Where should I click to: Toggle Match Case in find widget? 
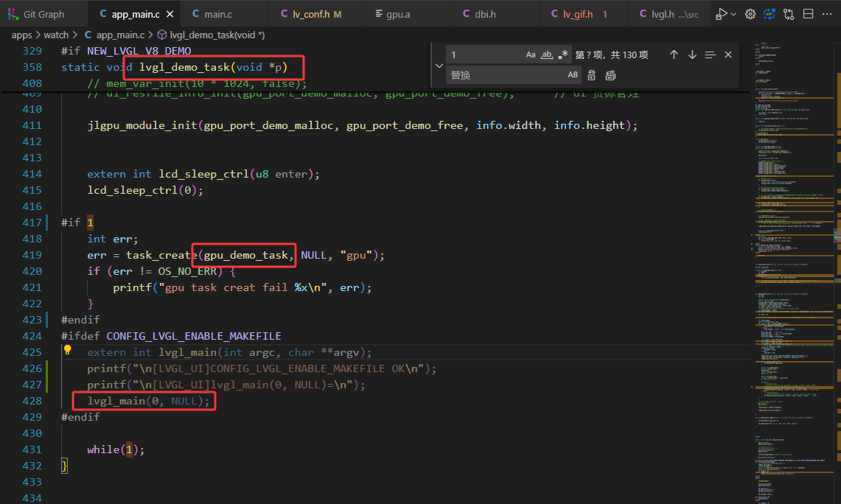(531, 55)
